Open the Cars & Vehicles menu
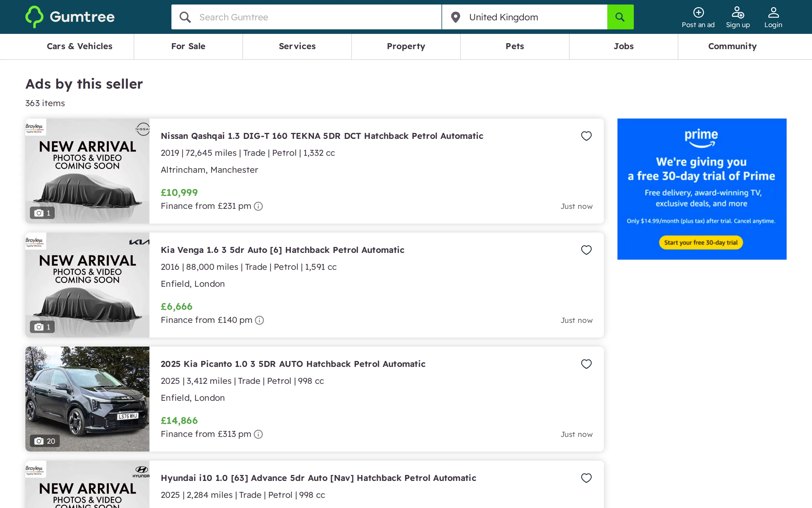 point(80,46)
